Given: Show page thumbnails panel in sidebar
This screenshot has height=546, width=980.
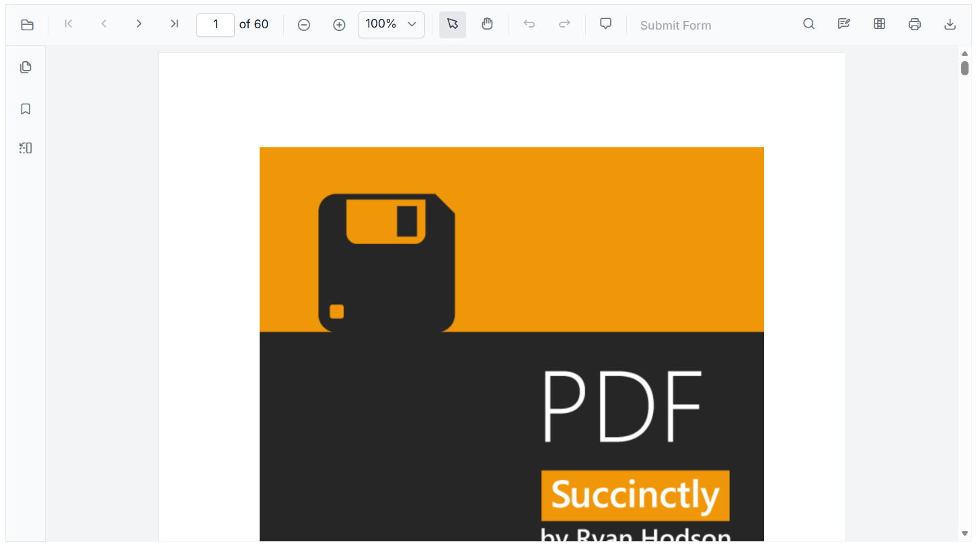Looking at the screenshot, I should coord(26,67).
